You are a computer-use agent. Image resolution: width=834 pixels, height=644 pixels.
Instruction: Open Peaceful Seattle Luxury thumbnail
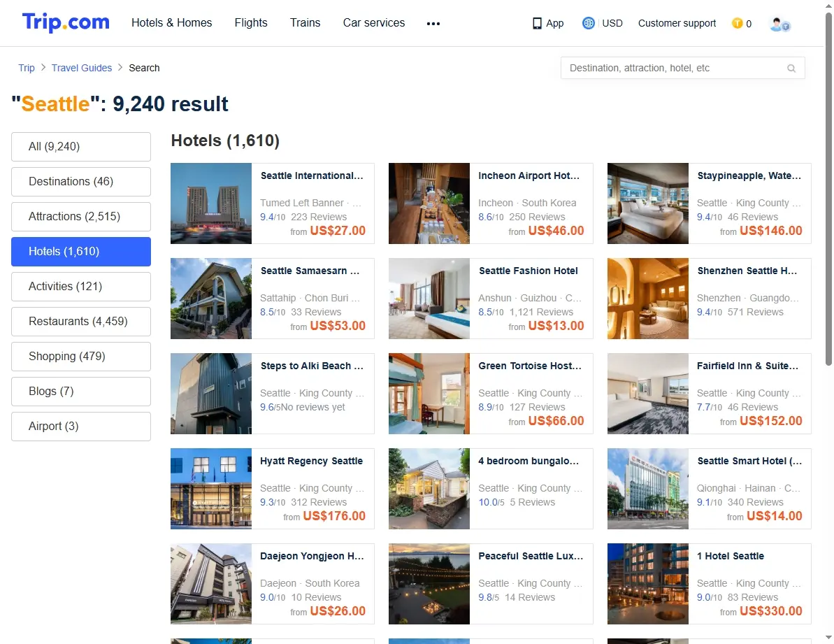pos(429,585)
